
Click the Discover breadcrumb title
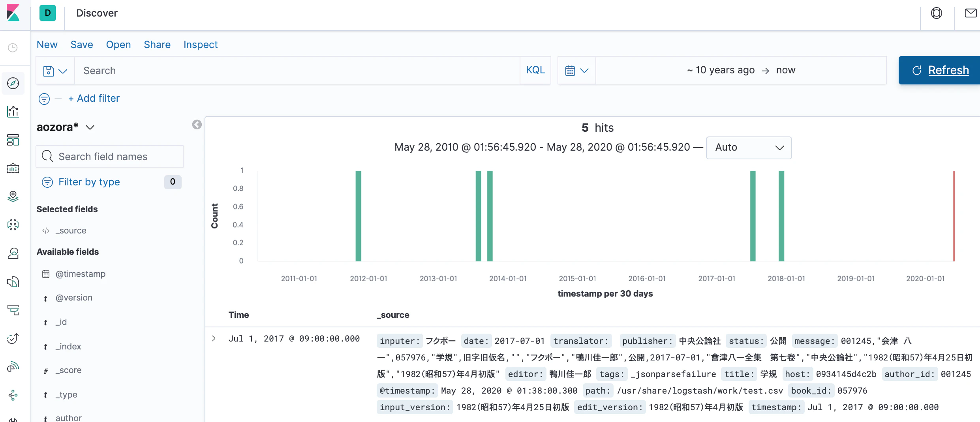pos(97,13)
